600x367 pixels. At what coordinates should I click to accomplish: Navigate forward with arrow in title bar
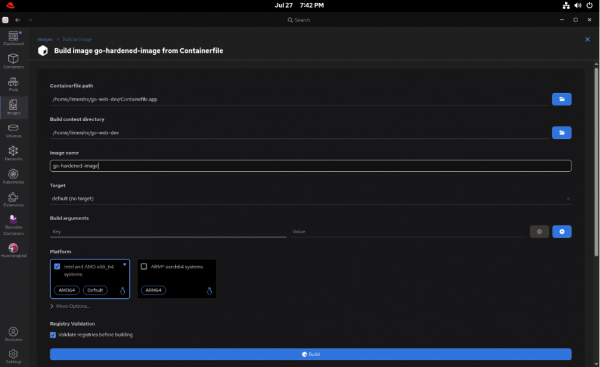point(30,20)
